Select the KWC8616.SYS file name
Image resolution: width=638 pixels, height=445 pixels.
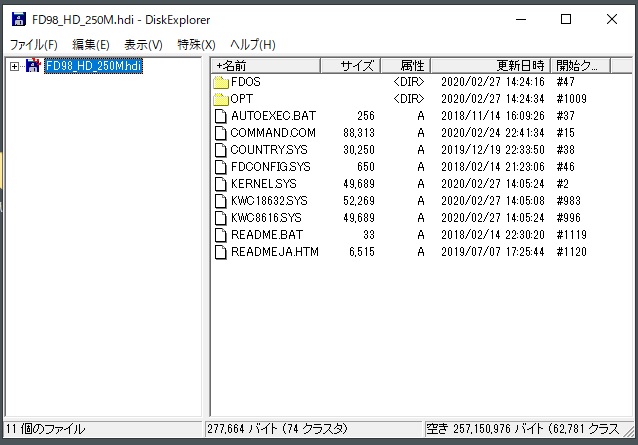pyautogui.click(x=266, y=218)
